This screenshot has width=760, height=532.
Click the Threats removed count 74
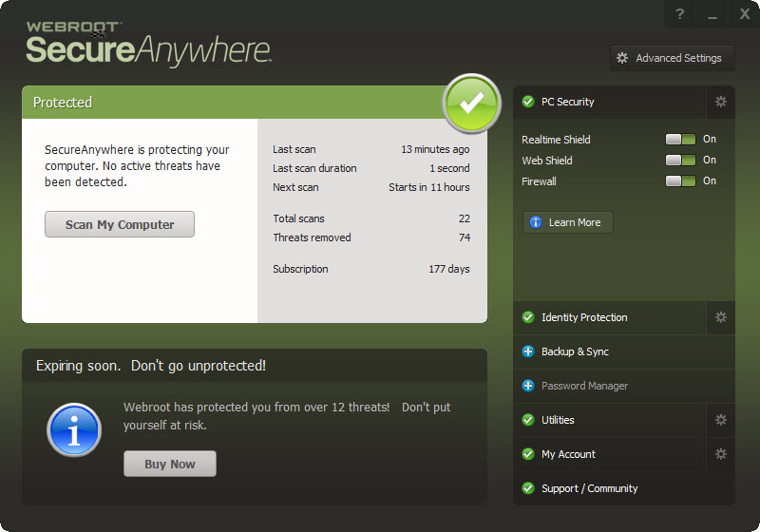[465, 237]
